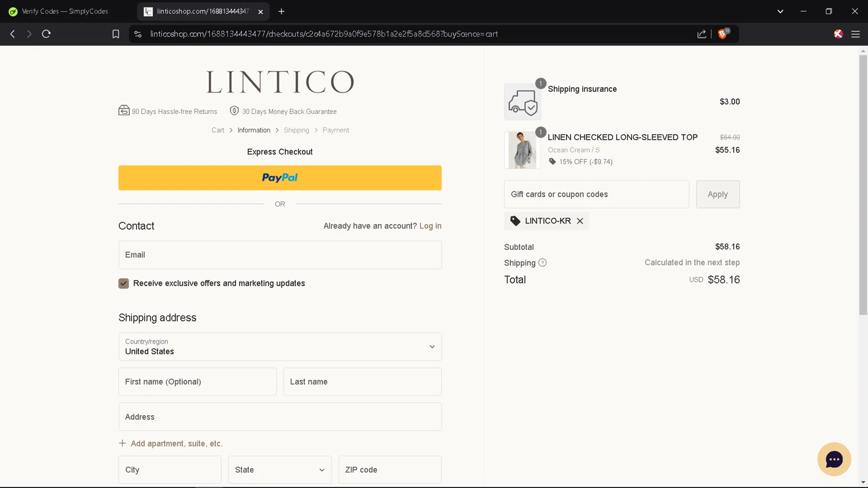Focus the Last name field

362,382
